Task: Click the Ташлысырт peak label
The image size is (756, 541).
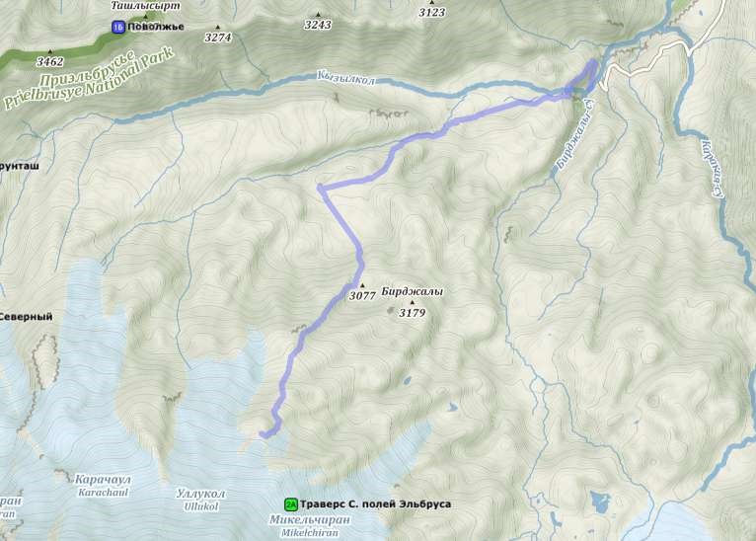Action: pyautogui.click(x=145, y=6)
